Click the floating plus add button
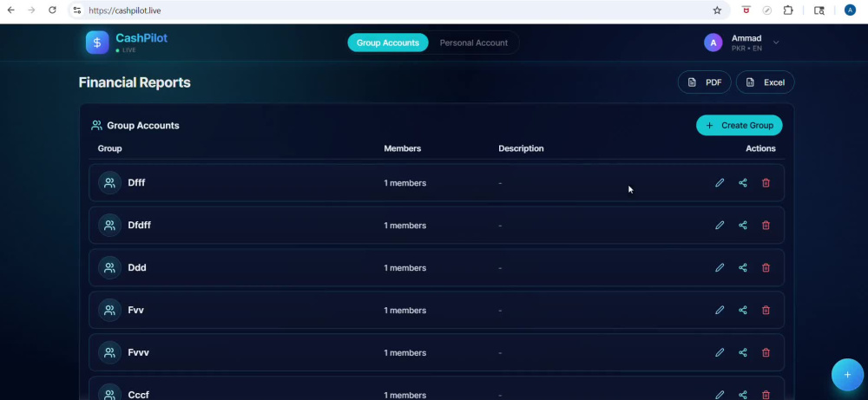 pyautogui.click(x=847, y=375)
